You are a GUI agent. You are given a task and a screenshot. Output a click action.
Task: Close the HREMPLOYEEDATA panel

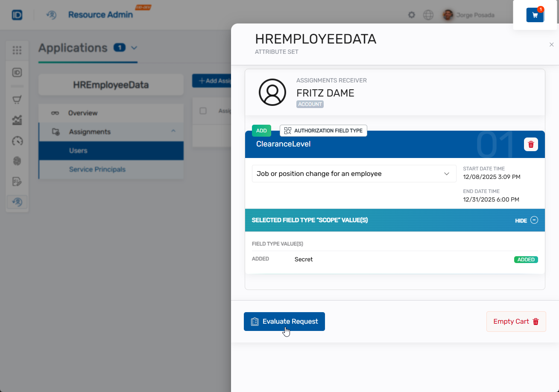tap(551, 45)
